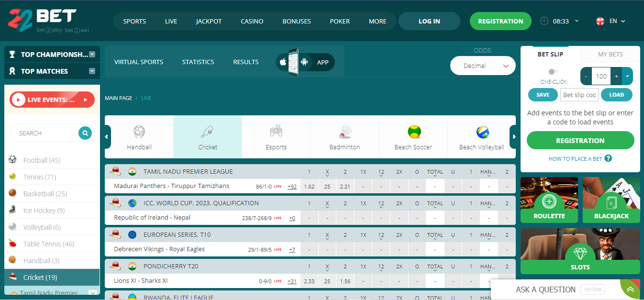
Task: Click the Football ball icon in sidebar
Action: (x=13, y=160)
